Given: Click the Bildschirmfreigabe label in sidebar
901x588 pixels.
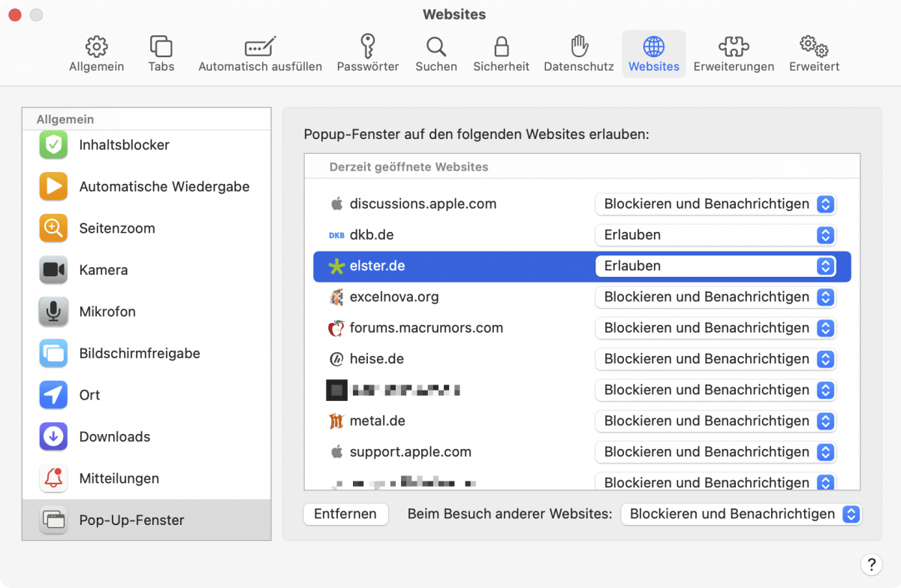Looking at the screenshot, I should coord(140,354).
